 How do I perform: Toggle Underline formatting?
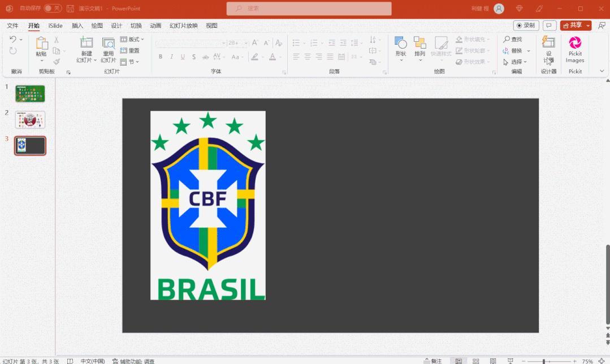[183, 57]
